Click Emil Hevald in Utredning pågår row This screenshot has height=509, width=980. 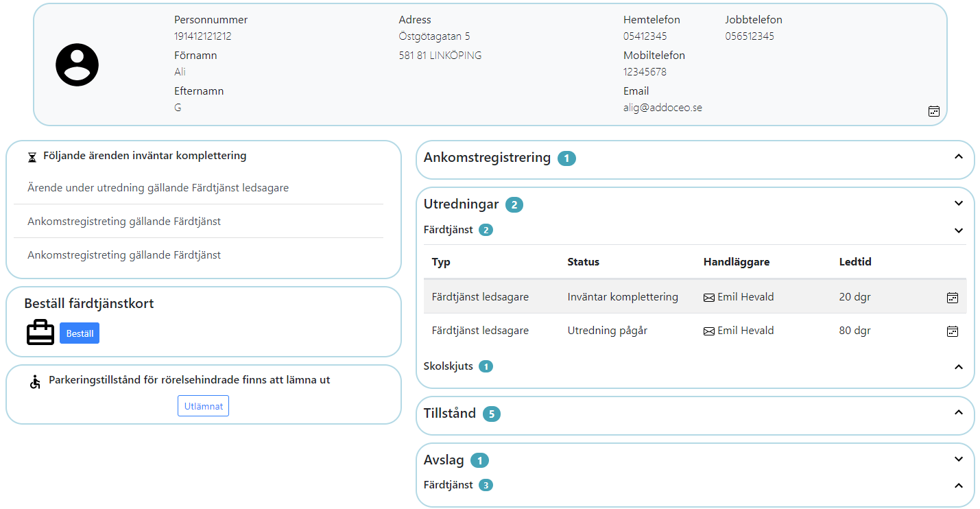tap(745, 331)
